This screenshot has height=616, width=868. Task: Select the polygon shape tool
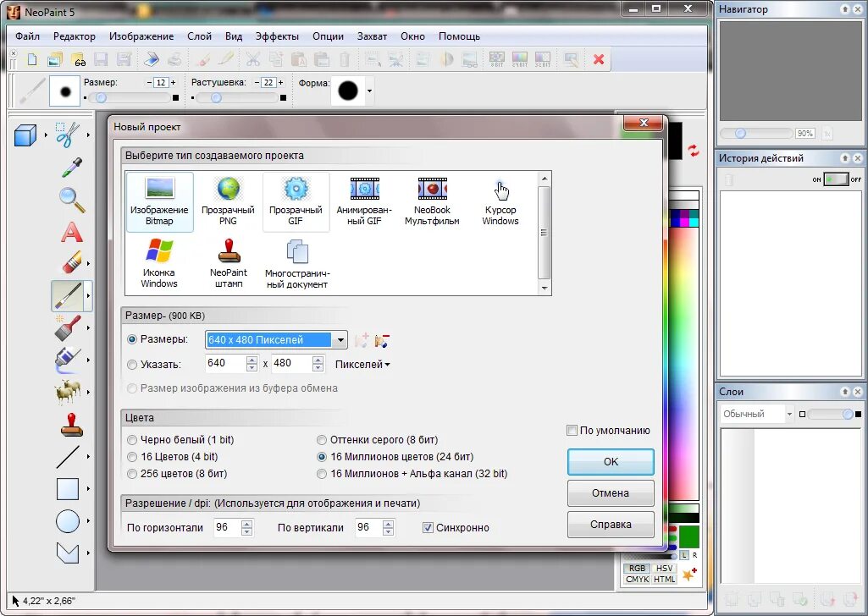point(68,553)
